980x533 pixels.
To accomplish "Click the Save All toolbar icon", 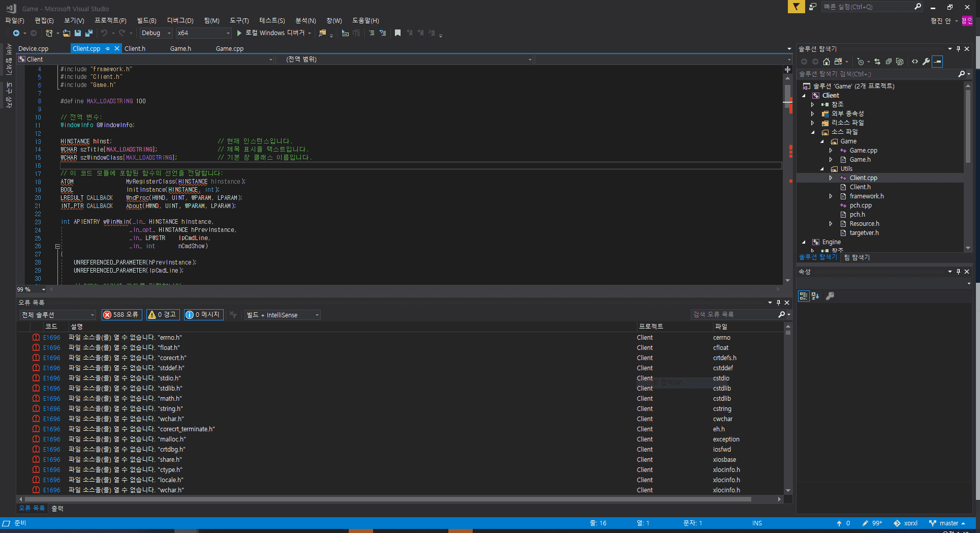I will click(x=89, y=33).
